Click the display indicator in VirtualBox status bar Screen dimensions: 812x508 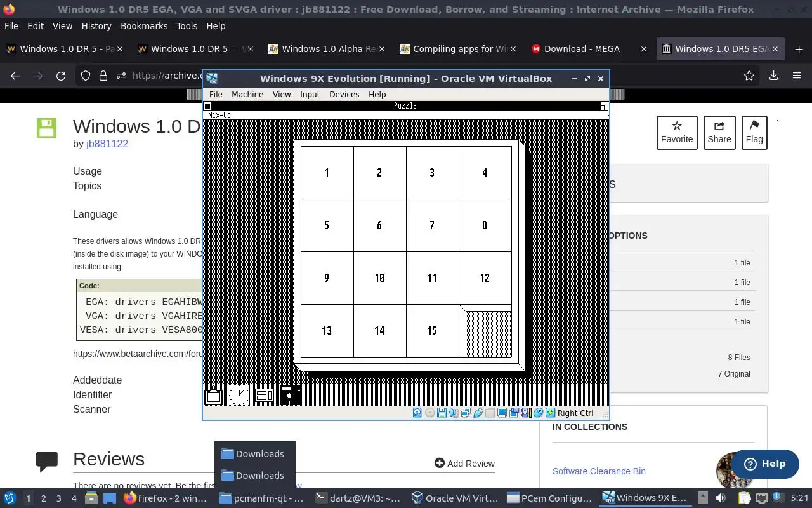tap(502, 413)
